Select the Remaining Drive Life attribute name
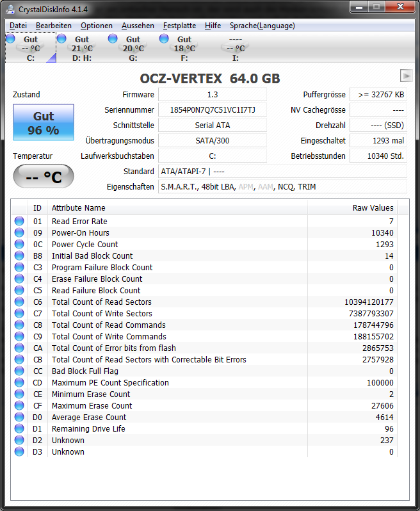The width and height of the screenshot is (420, 511). 88,429
